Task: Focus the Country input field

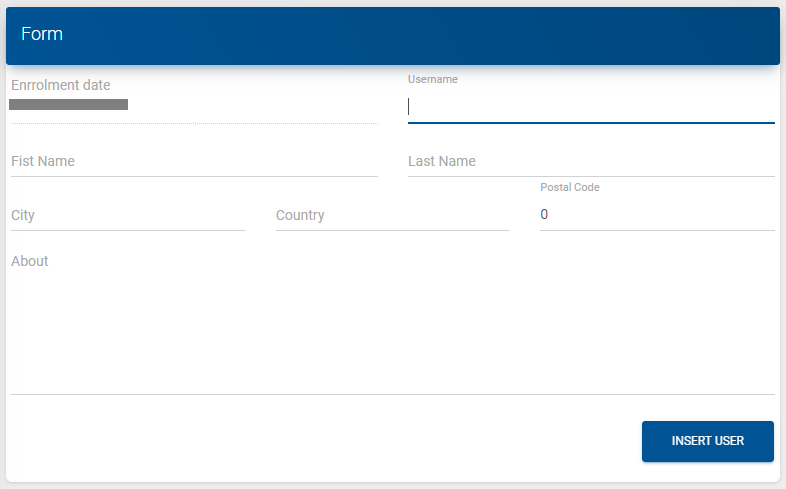Action: pyautogui.click(x=392, y=215)
